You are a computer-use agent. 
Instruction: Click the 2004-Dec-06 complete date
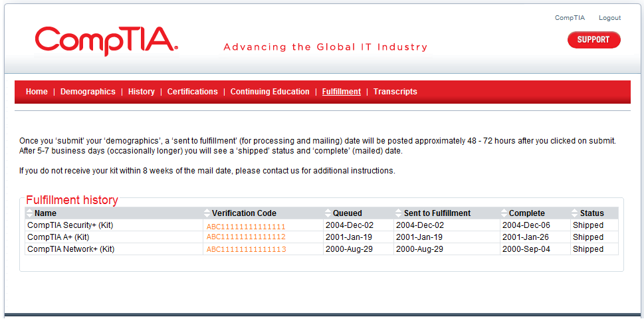point(526,225)
